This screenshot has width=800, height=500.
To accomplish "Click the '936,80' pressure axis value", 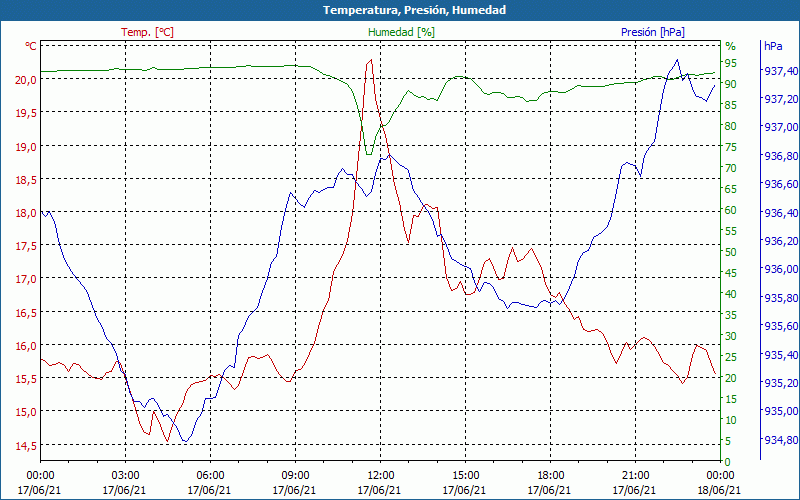I will coord(781,156).
